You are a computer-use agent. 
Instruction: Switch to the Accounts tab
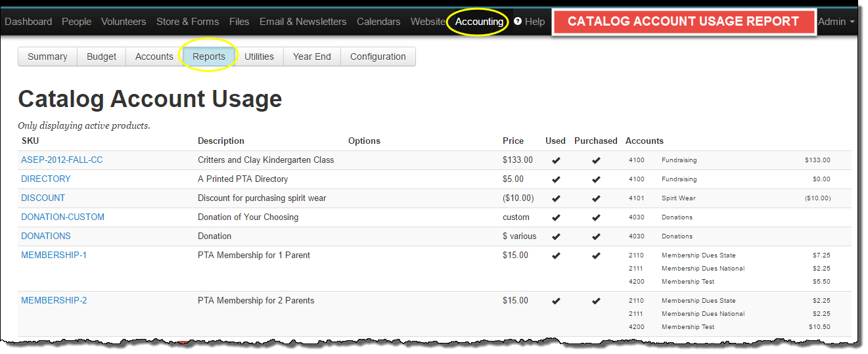click(154, 56)
